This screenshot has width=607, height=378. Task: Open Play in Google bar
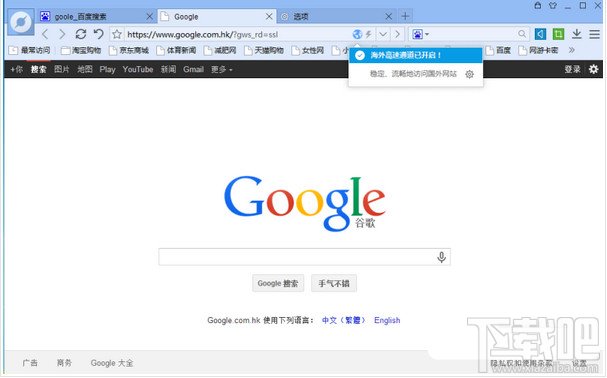tap(107, 69)
